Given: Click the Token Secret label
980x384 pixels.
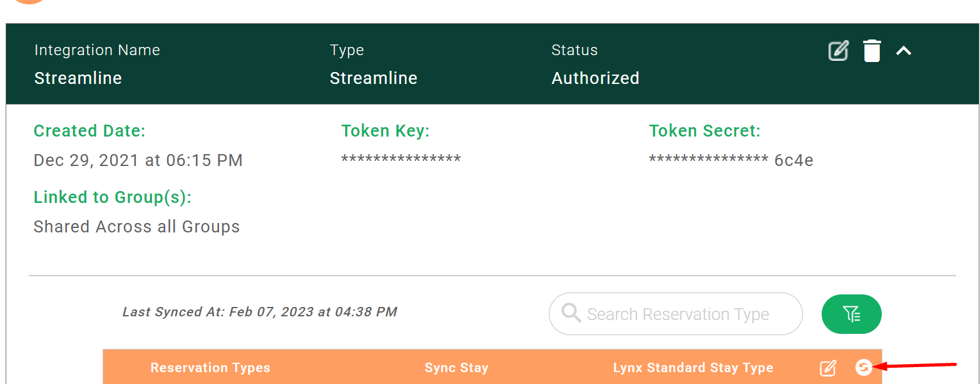Looking at the screenshot, I should (705, 131).
